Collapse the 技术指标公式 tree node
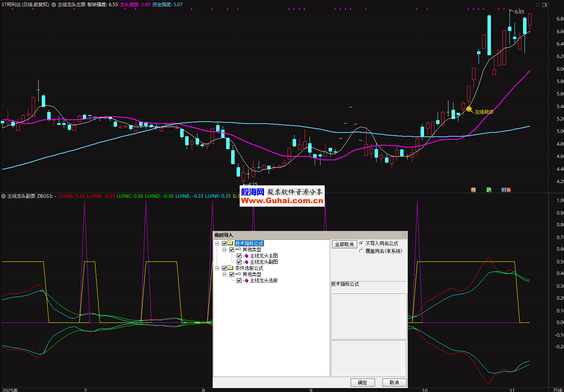564x392 pixels. (x=217, y=244)
